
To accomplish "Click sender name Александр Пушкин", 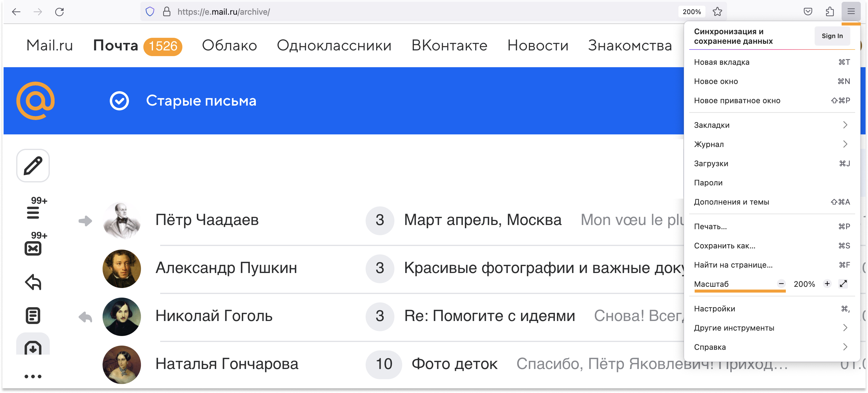I will (x=226, y=268).
